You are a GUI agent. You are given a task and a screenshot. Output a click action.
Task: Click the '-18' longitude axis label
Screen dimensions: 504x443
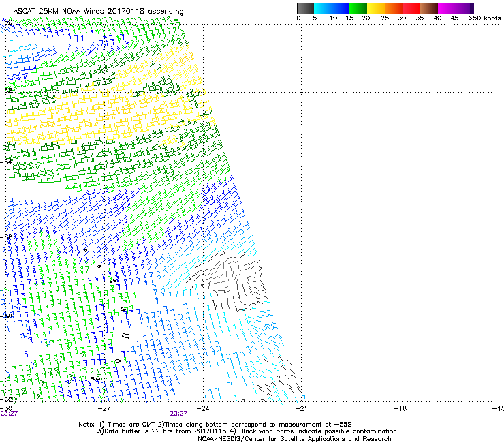(400, 408)
